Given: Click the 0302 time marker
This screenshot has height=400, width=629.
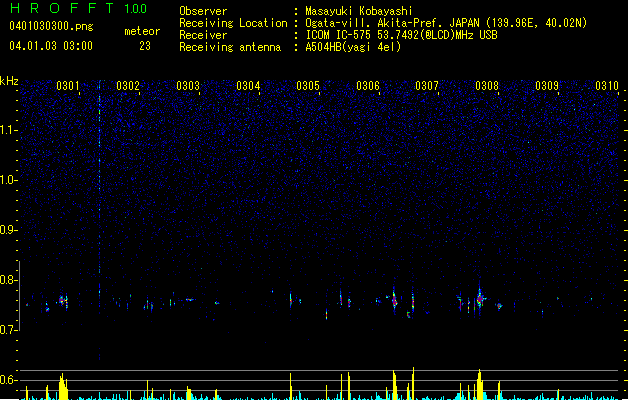Looking at the screenshot, I should pos(128,86).
